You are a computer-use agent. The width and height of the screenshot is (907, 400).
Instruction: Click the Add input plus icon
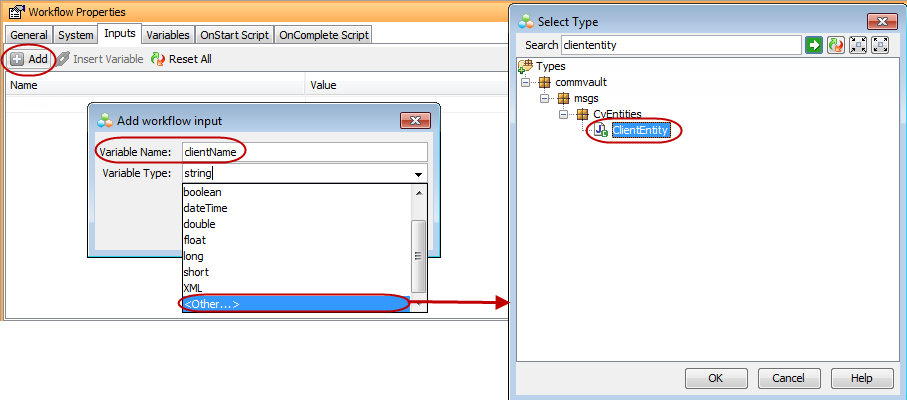(x=18, y=59)
